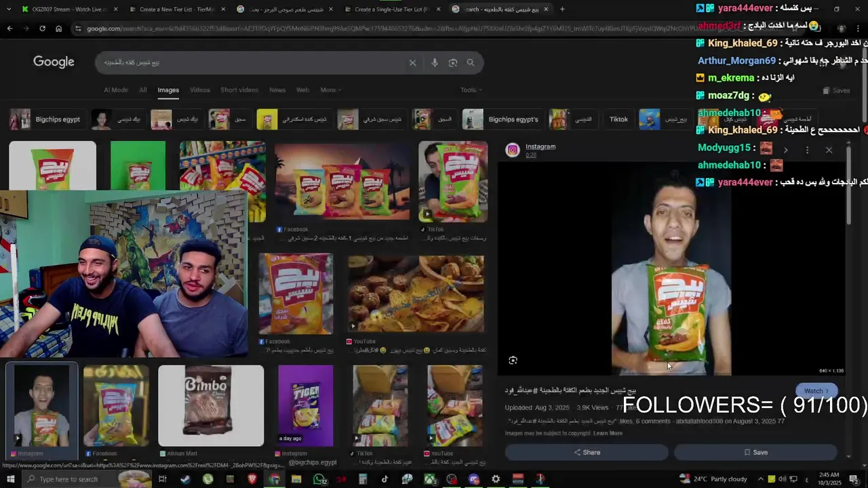868x488 pixels.
Task: Go back with the browser back arrow
Action: click(x=9, y=28)
